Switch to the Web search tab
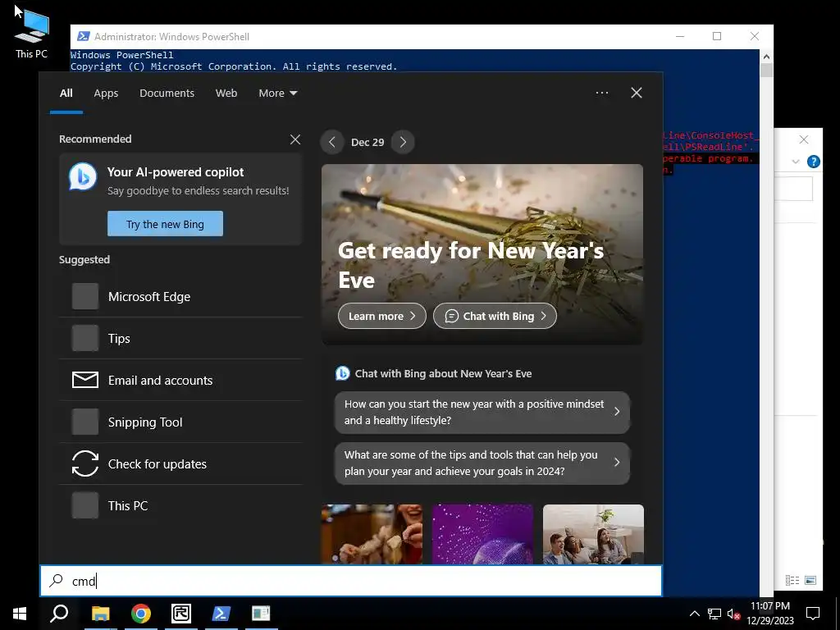 click(226, 94)
